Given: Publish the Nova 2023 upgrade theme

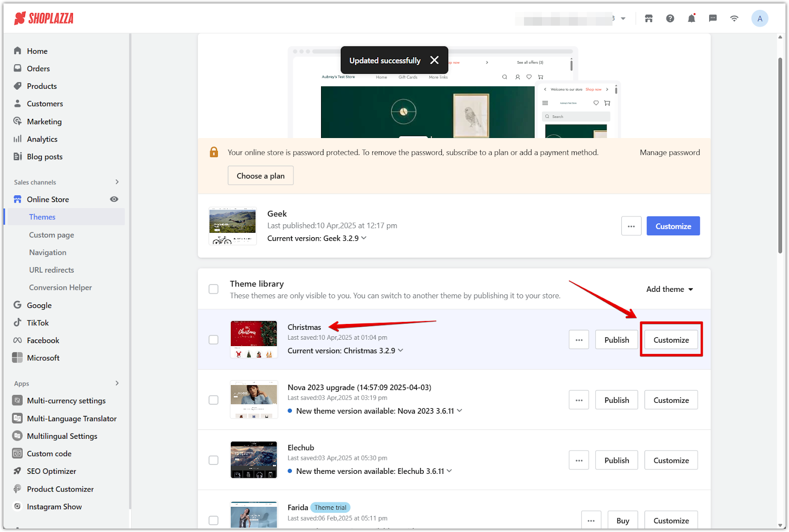Looking at the screenshot, I should click(x=616, y=400).
